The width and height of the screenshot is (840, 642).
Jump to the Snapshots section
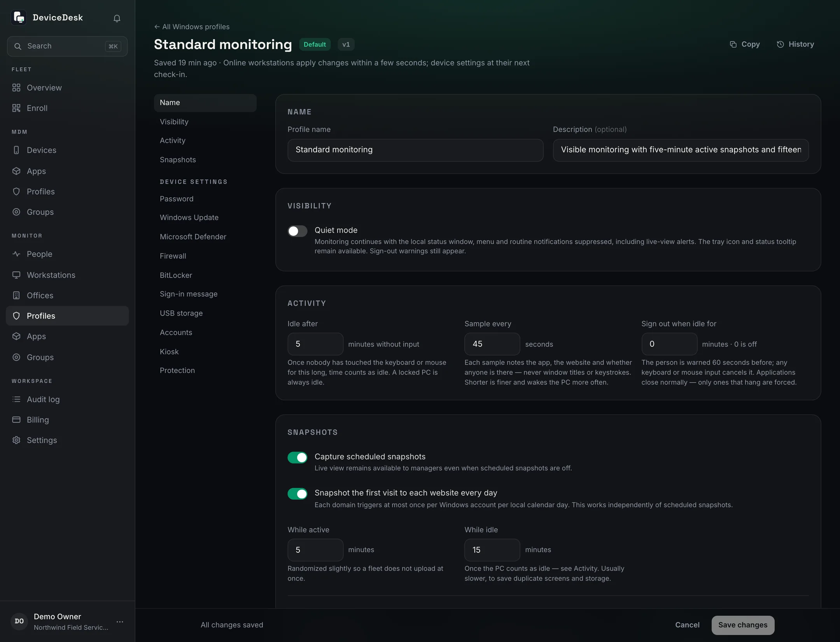(x=205, y=160)
